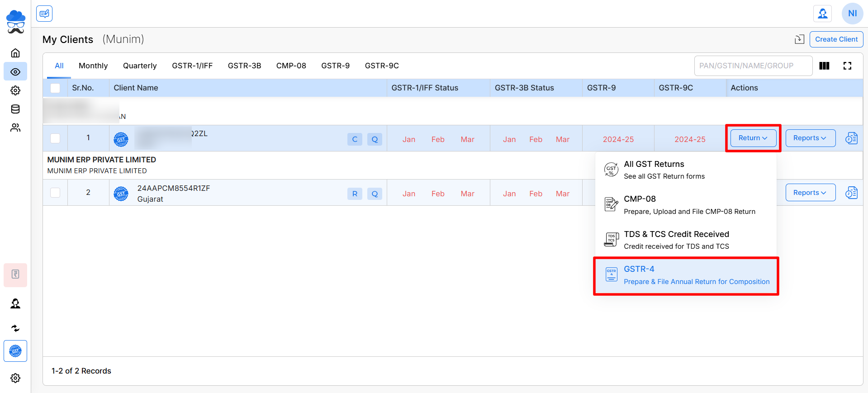Toggle the select-all header checkbox
The width and height of the screenshot is (868, 393).
click(55, 88)
